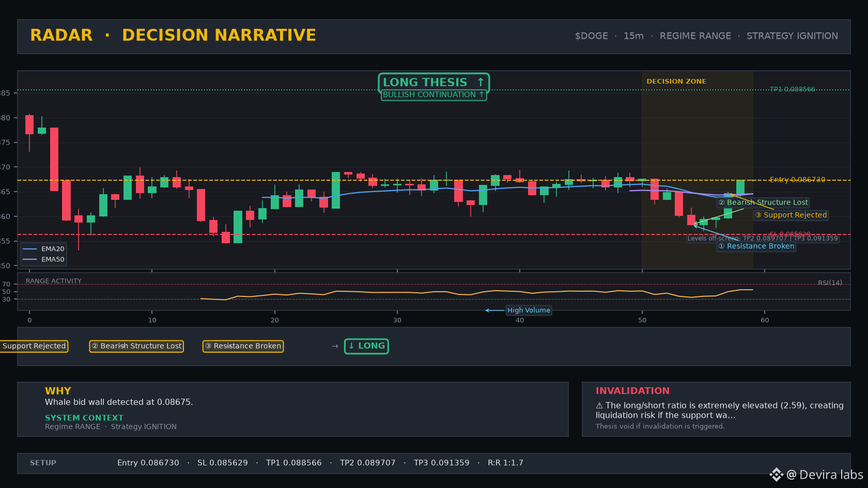Viewport: 868px width, 488px height.
Task: Select the EMA20 blue line legend swatch
Action: click(30, 249)
